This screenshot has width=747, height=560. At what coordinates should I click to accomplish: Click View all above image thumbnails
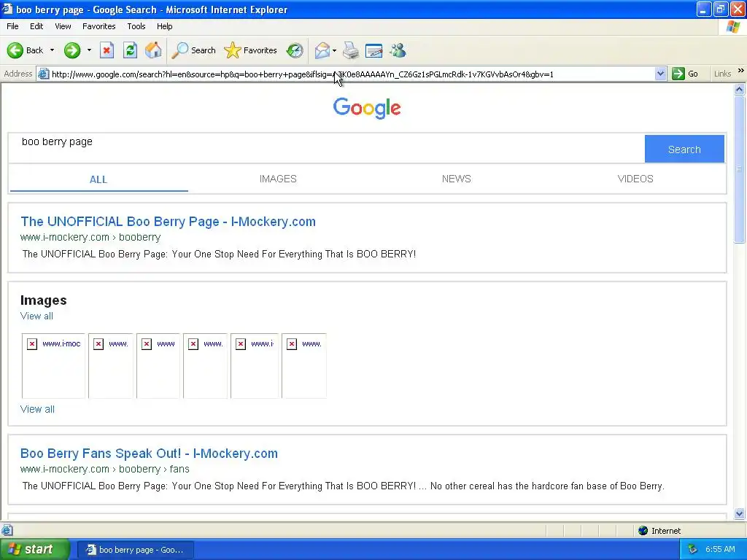(x=36, y=316)
